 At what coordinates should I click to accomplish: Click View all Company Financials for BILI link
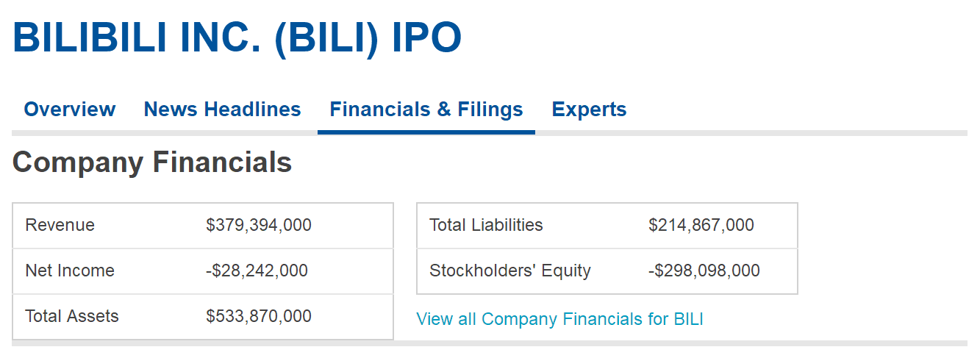click(x=559, y=319)
